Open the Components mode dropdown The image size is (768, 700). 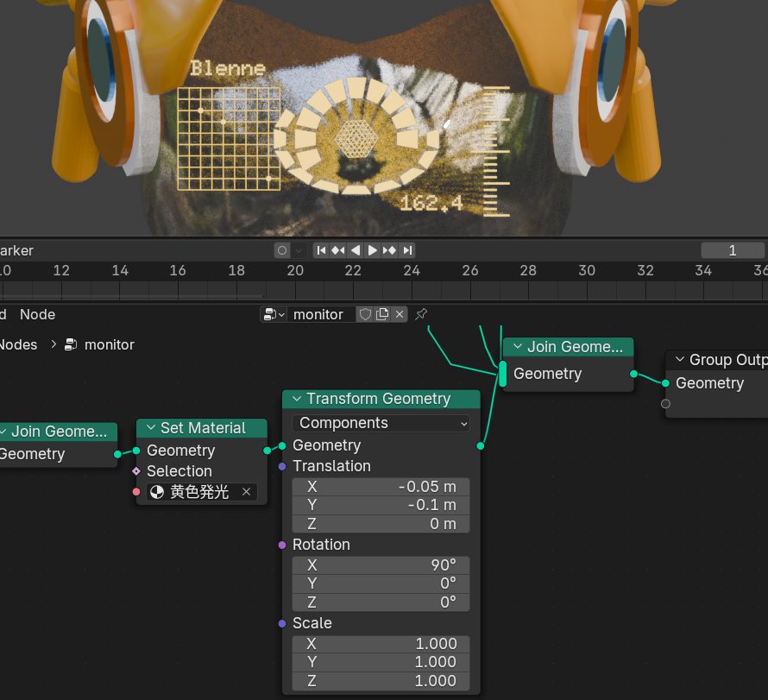pos(381,423)
